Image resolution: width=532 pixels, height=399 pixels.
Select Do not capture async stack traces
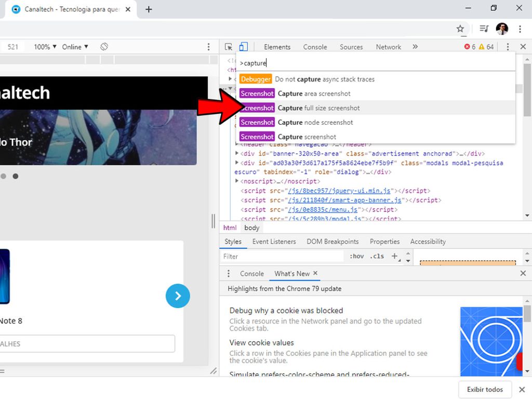[376, 79]
